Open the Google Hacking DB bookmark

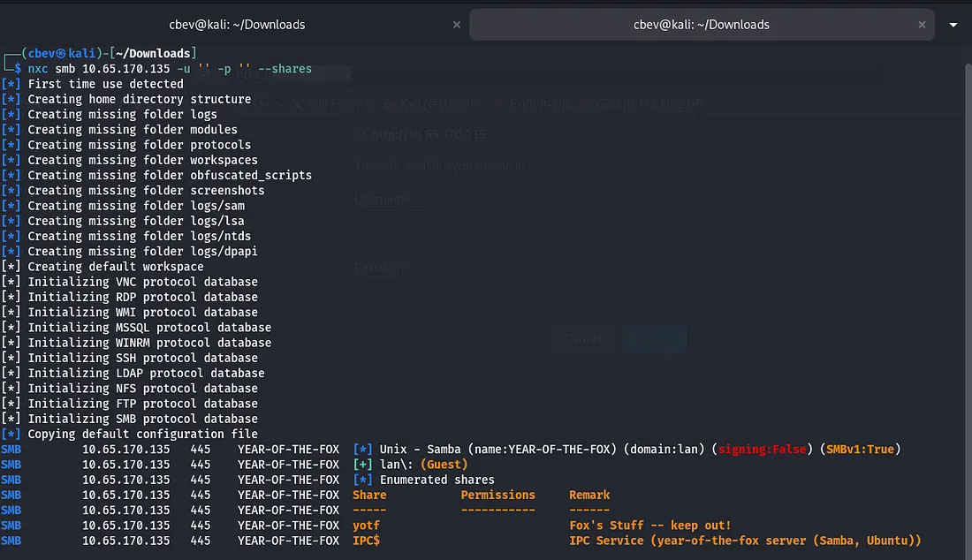click(649, 104)
